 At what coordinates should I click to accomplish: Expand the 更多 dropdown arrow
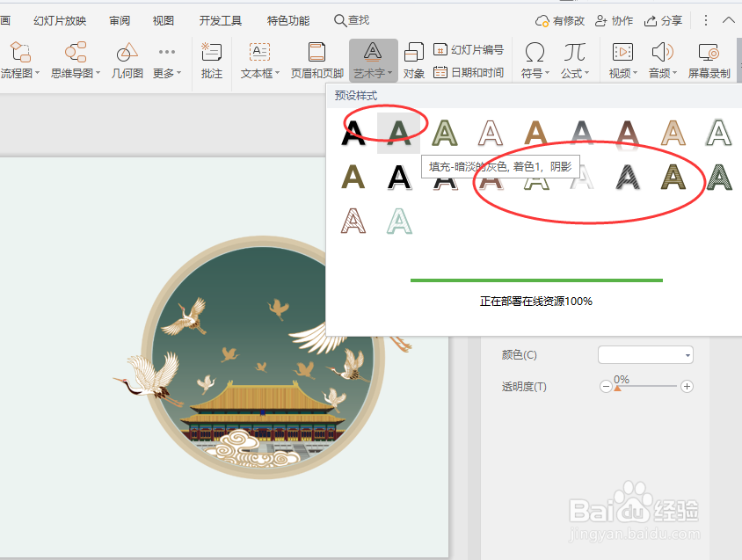point(178,73)
